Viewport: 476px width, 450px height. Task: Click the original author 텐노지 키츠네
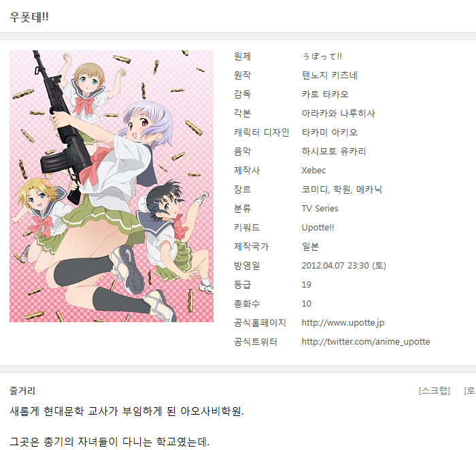point(329,75)
